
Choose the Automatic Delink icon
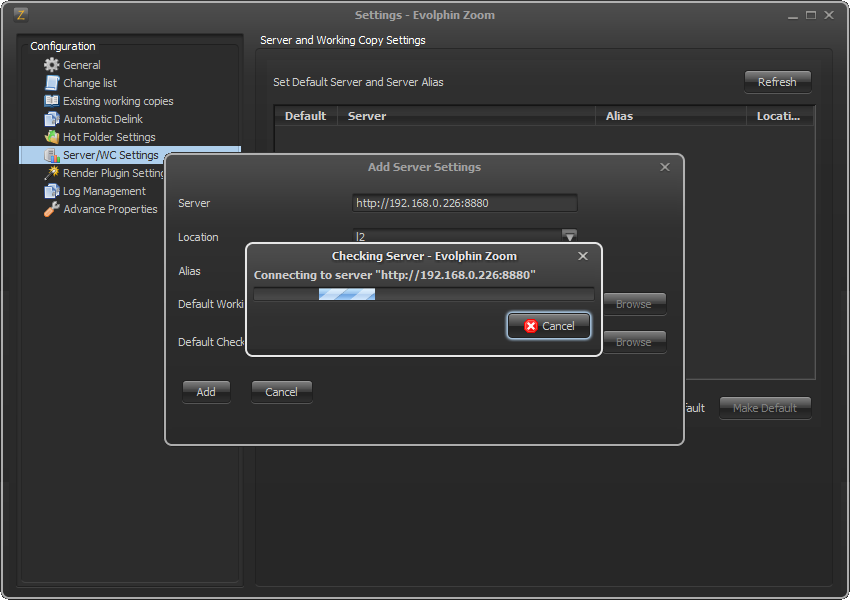coord(51,119)
